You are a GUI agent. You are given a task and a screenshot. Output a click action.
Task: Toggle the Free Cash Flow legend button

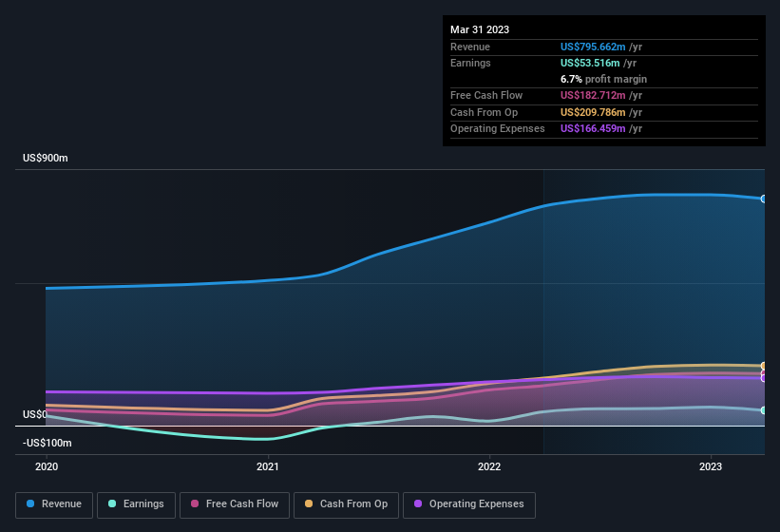pyautogui.click(x=235, y=504)
